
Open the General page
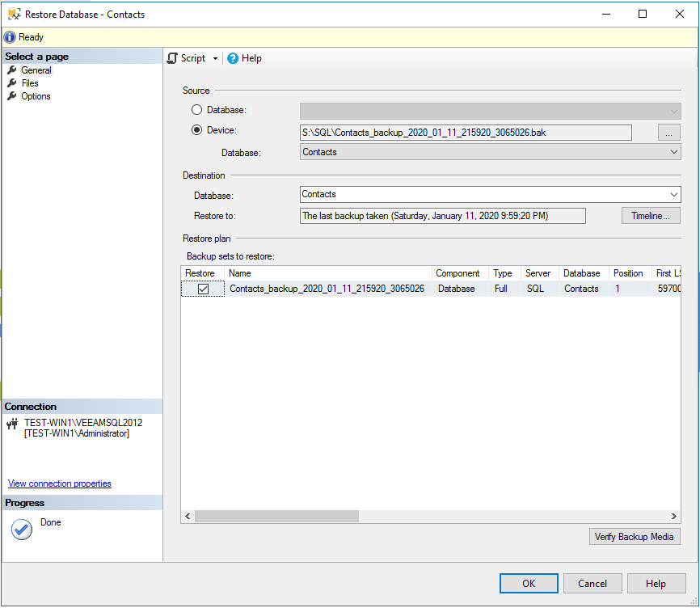(x=36, y=70)
